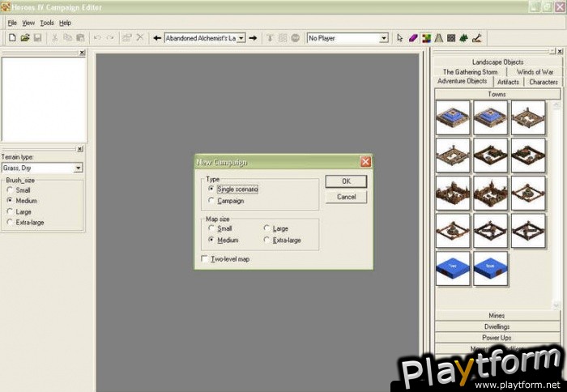Image resolution: width=567 pixels, height=392 pixels.
Task: Switch to The Gathering Storm tab
Action: (x=471, y=71)
